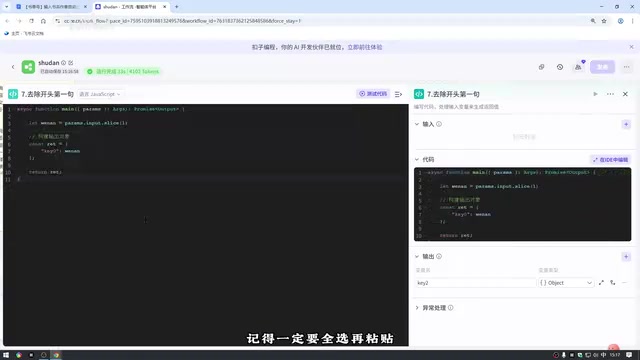Viewport: 640px width, 360px height.
Task: Dismiss the top announcement banner
Action: point(631,47)
